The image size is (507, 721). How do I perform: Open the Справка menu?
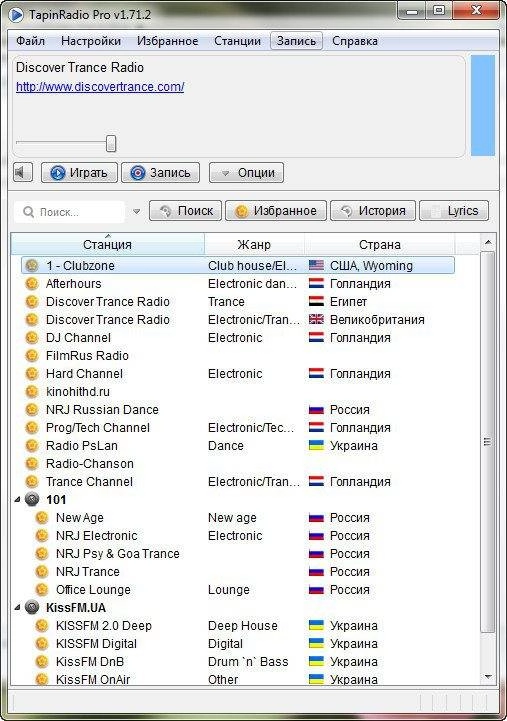click(355, 41)
